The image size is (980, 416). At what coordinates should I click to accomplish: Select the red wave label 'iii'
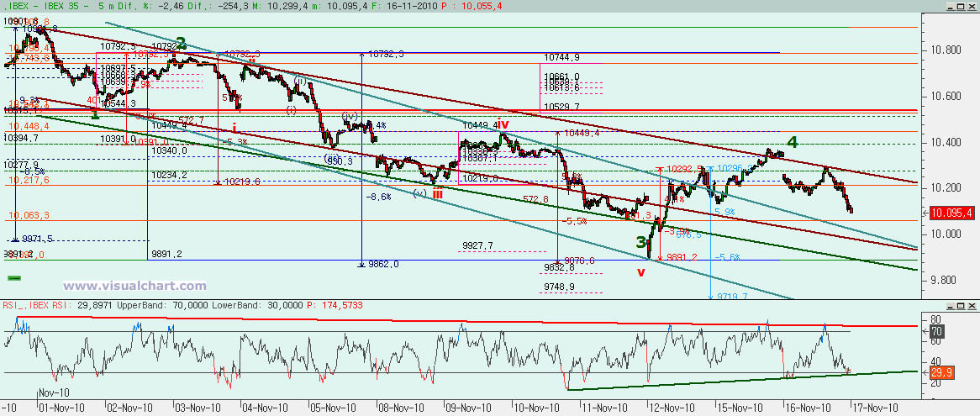pyautogui.click(x=438, y=193)
